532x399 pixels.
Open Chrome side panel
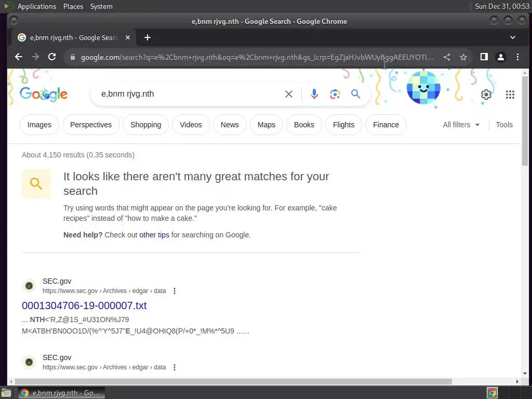click(x=484, y=57)
